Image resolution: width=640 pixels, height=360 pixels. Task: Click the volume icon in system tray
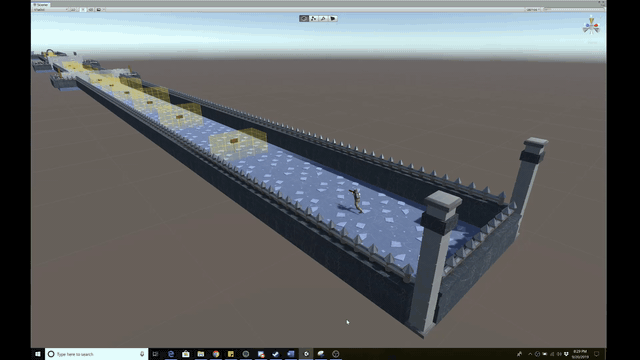[559, 354]
